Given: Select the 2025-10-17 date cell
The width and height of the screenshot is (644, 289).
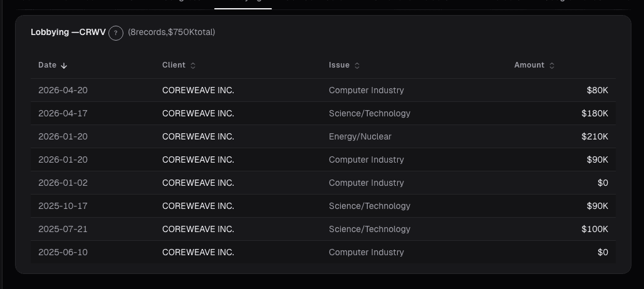Looking at the screenshot, I should (63, 206).
